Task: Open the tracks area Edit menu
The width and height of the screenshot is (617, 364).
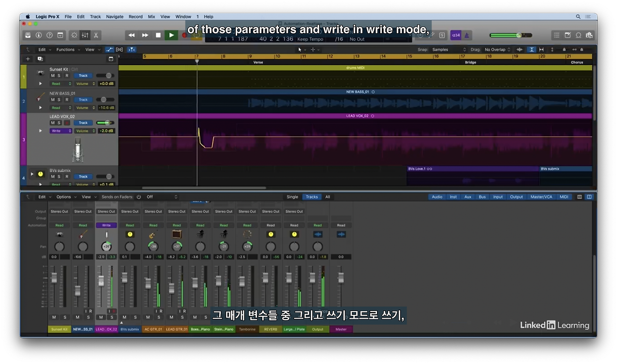Action: coord(44,50)
